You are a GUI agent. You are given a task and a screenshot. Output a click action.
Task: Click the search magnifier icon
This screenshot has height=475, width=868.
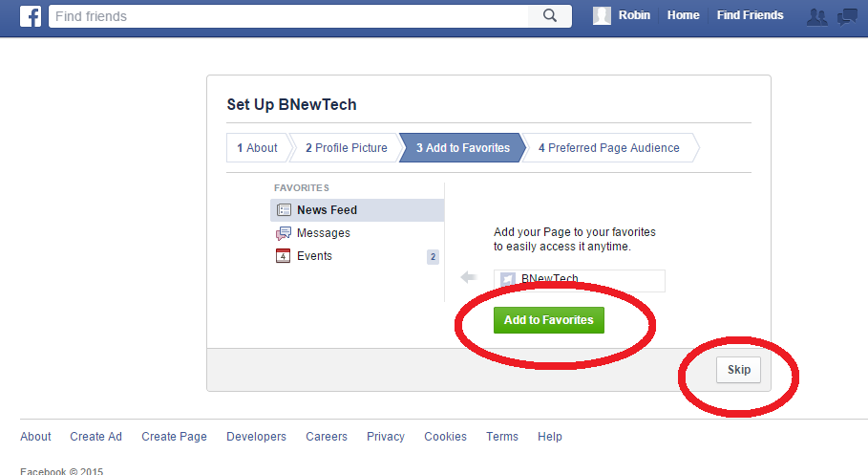[x=550, y=15]
